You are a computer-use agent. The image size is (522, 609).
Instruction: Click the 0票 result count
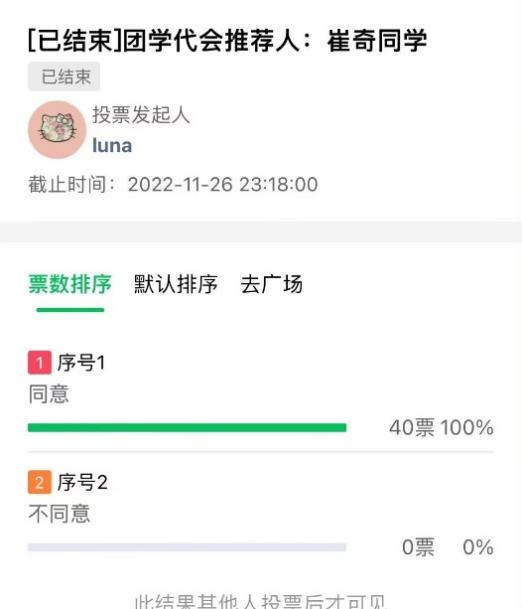418,547
